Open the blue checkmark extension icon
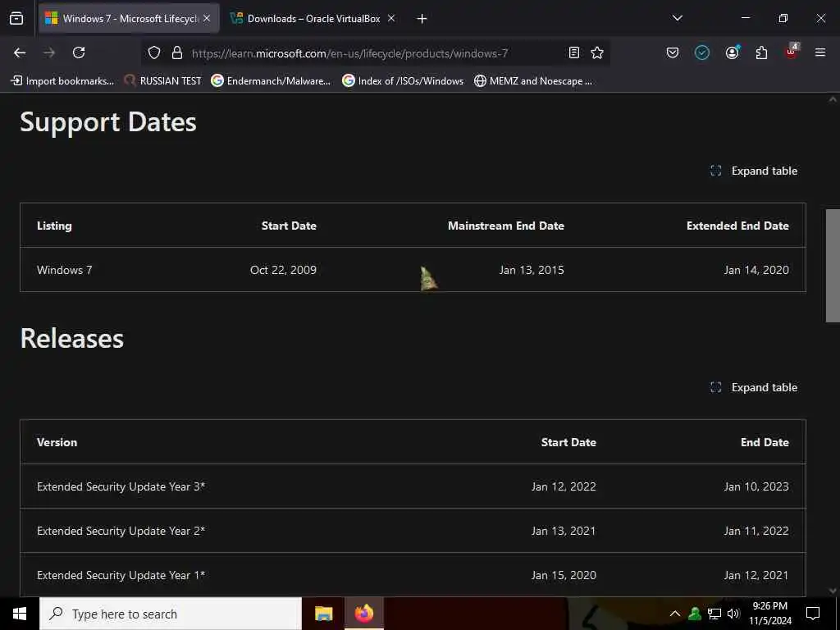 (702, 52)
